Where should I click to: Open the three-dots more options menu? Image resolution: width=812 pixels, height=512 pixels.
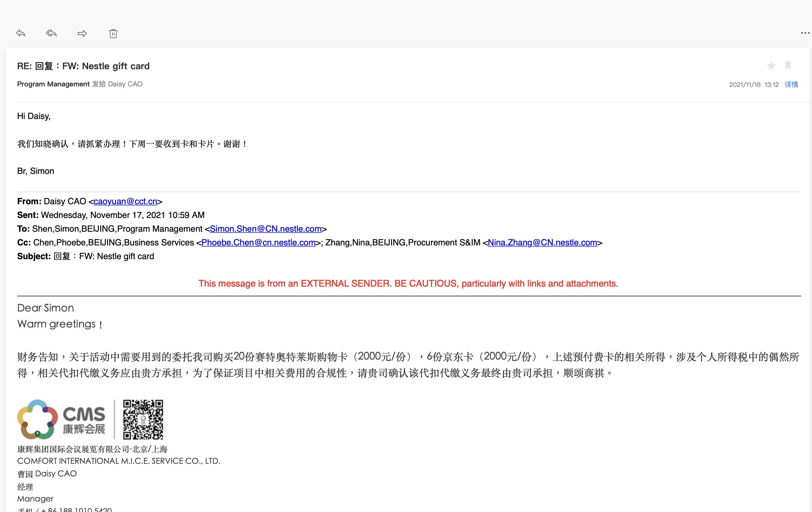point(805,33)
